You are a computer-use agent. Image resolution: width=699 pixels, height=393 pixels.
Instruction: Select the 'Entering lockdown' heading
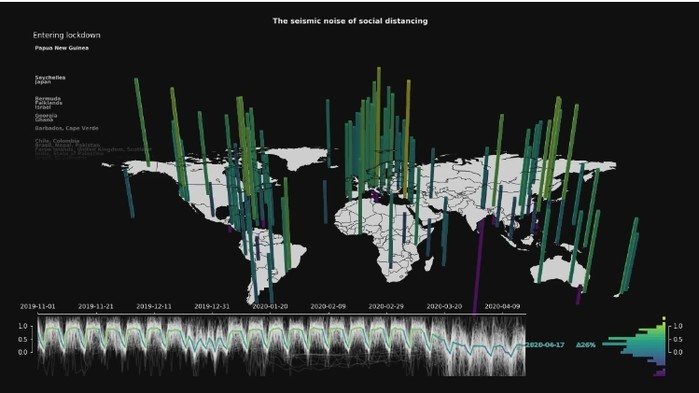66,35
